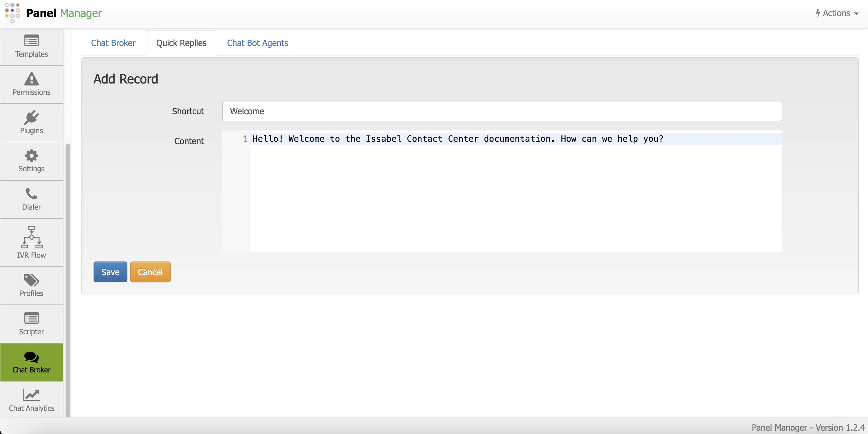Select the Chat Broker speech bubbles icon

click(x=31, y=357)
